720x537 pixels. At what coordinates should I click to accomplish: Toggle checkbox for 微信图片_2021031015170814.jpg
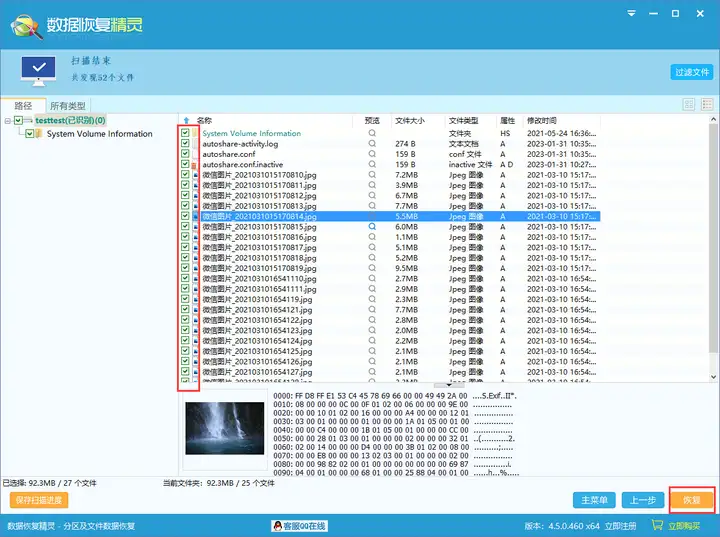pyautogui.click(x=185, y=215)
